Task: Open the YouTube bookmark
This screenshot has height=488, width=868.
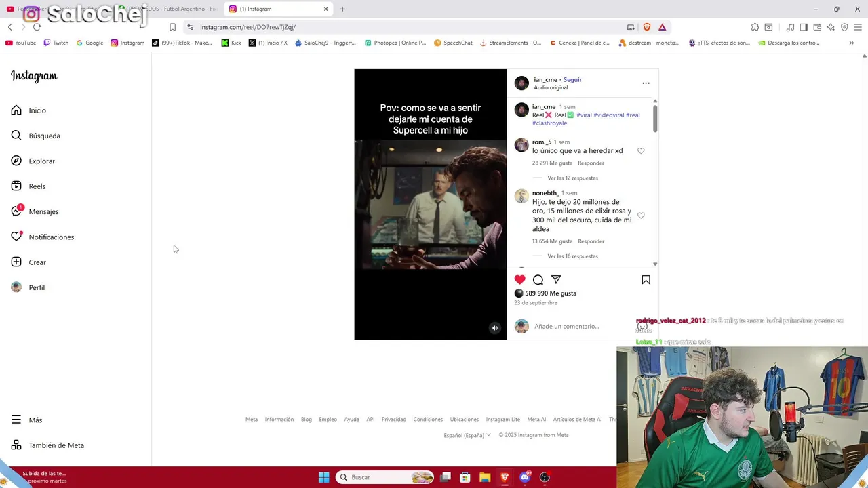Action: (x=20, y=43)
